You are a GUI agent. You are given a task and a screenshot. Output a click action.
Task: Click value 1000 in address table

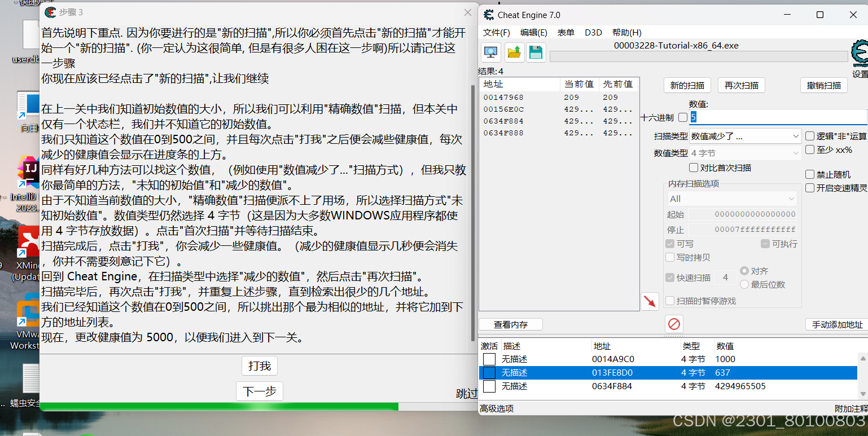click(x=725, y=359)
